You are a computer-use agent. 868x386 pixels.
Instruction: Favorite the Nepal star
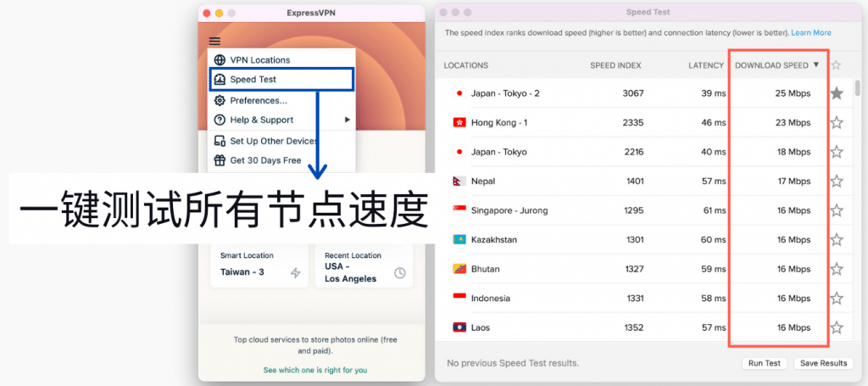click(837, 181)
